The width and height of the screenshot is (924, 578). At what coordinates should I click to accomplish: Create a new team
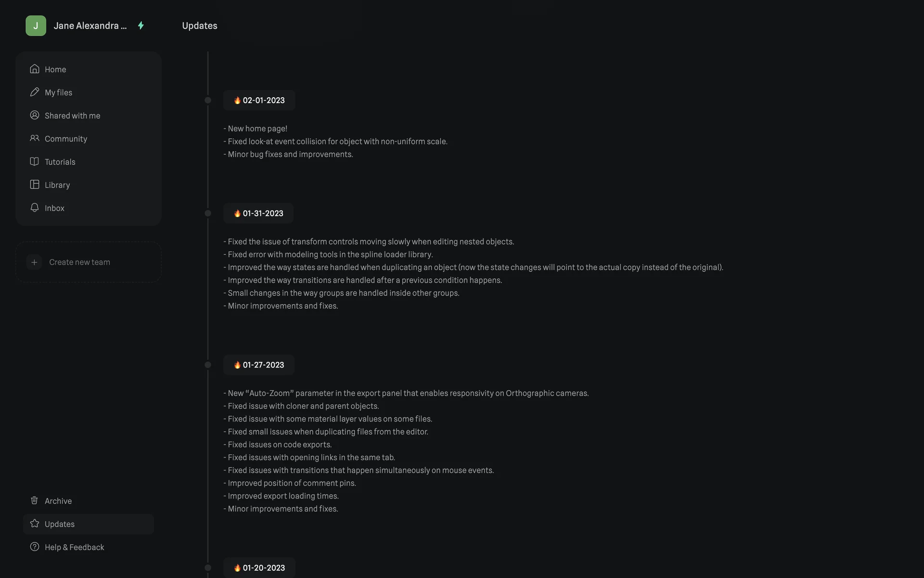(79, 262)
